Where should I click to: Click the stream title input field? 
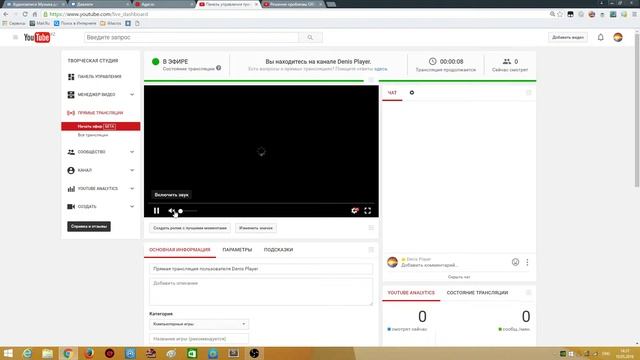[261, 269]
